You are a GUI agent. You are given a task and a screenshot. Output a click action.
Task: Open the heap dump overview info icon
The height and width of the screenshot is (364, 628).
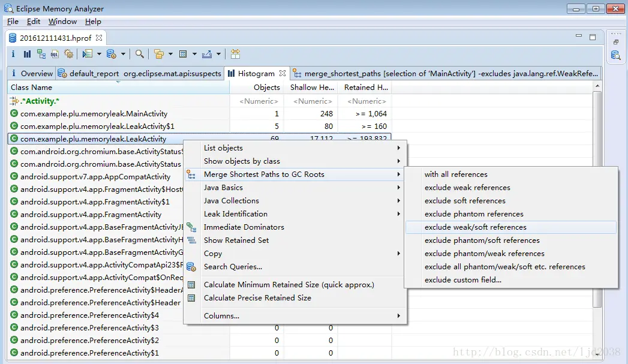pos(13,54)
